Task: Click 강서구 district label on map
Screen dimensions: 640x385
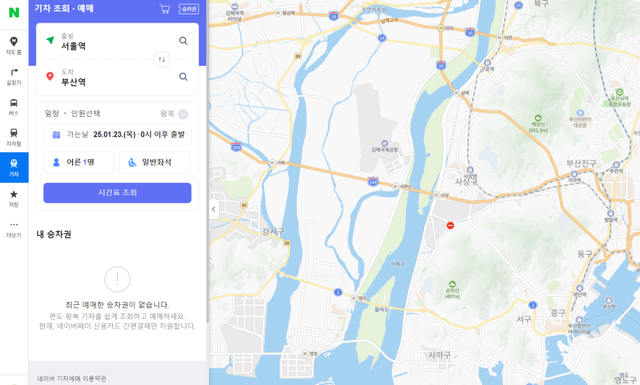Action: [x=273, y=231]
